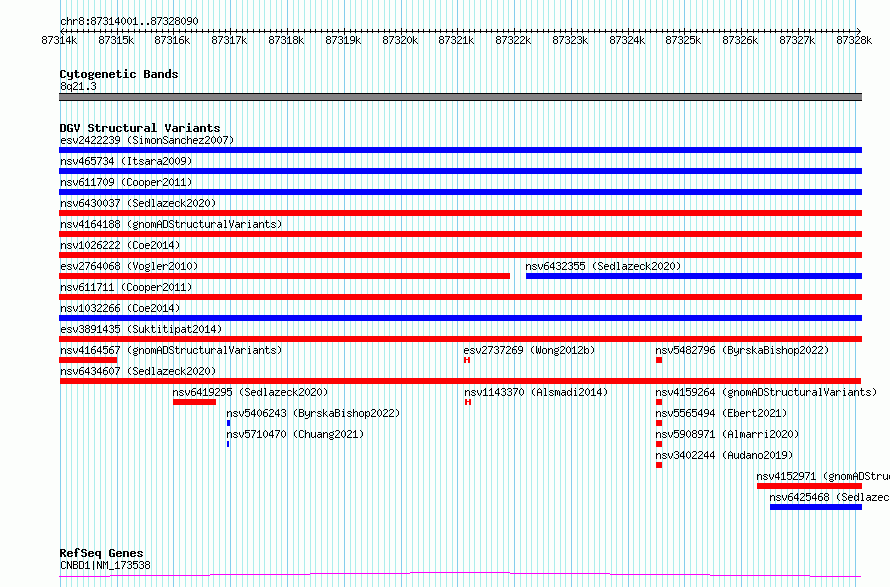Viewport: 890px width, 587px height.
Task: Open nsv3402244 (Audano2019) label
Action: point(724,455)
